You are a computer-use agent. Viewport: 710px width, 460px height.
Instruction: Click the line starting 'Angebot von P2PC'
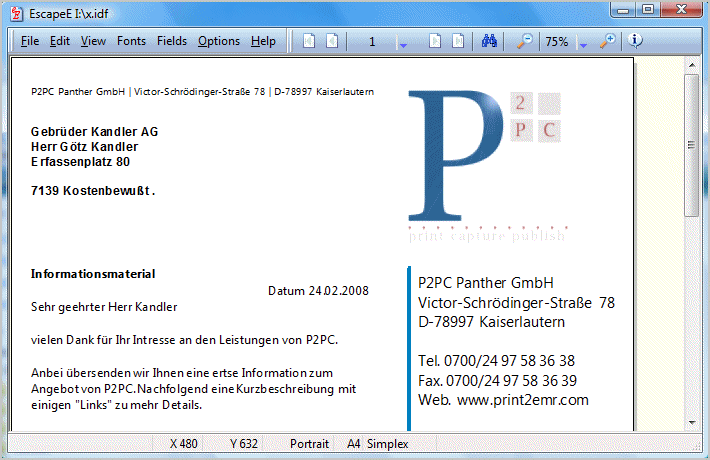pos(193,389)
